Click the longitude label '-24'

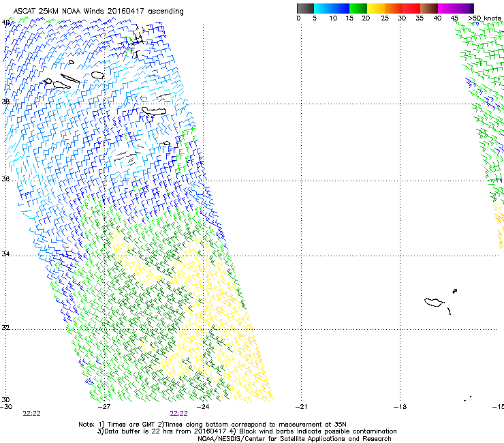click(203, 407)
